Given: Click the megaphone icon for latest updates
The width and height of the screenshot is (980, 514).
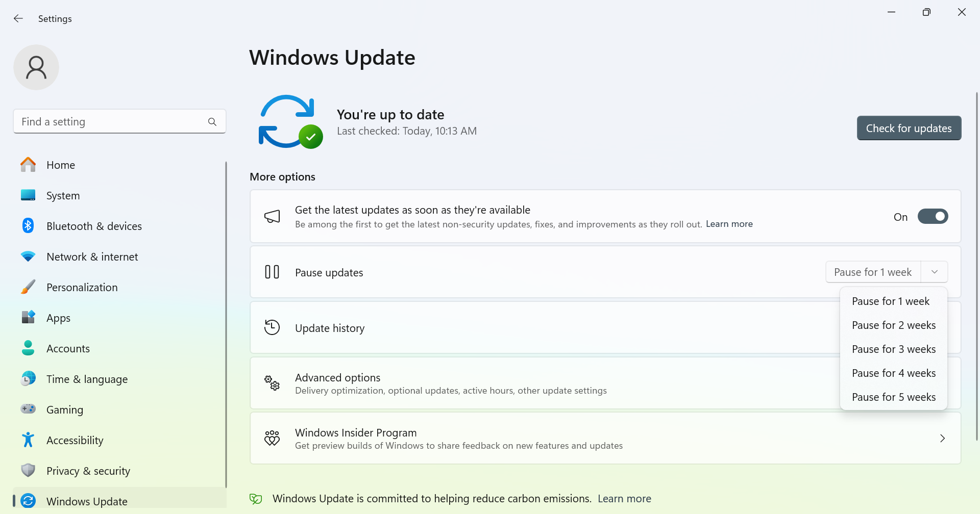Looking at the screenshot, I should pyautogui.click(x=272, y=217).
